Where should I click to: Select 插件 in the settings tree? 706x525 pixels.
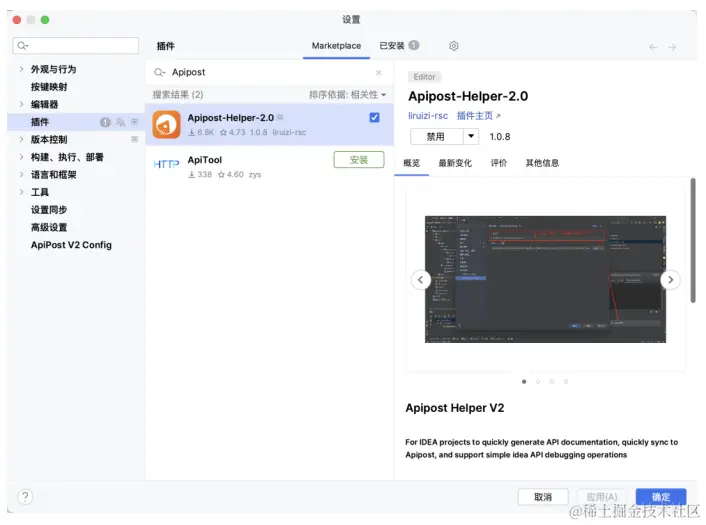[76, 122]
